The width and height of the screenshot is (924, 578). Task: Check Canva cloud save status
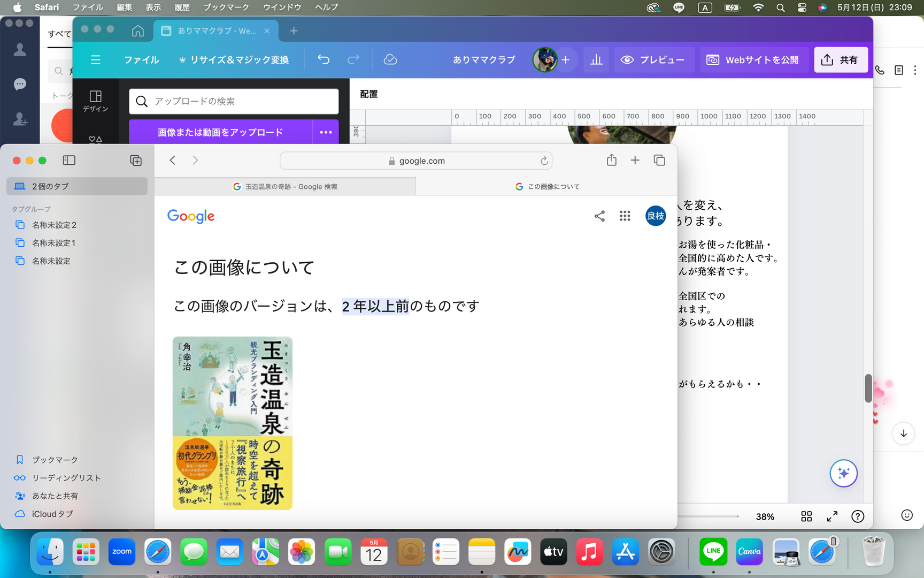point(390,59)
